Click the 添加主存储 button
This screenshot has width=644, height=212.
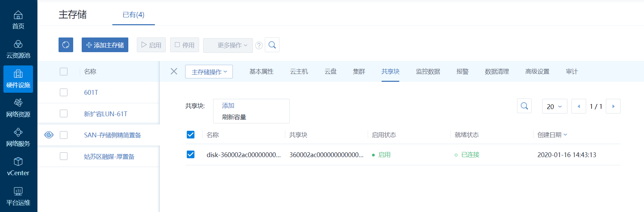tap(105, 45)
